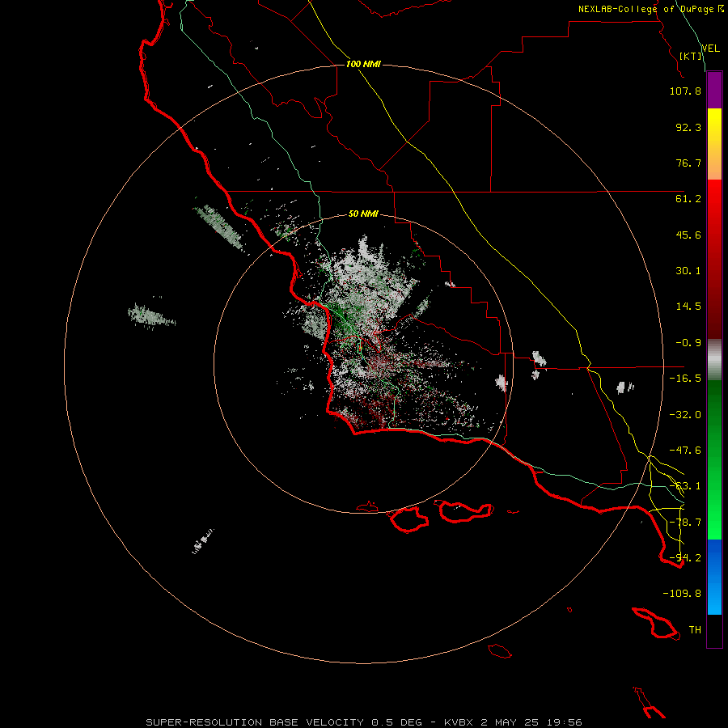The height and width of the screenshot is (728, 728).
Task: Select the -16.5 legend value
Action: [x=685, y=379]
